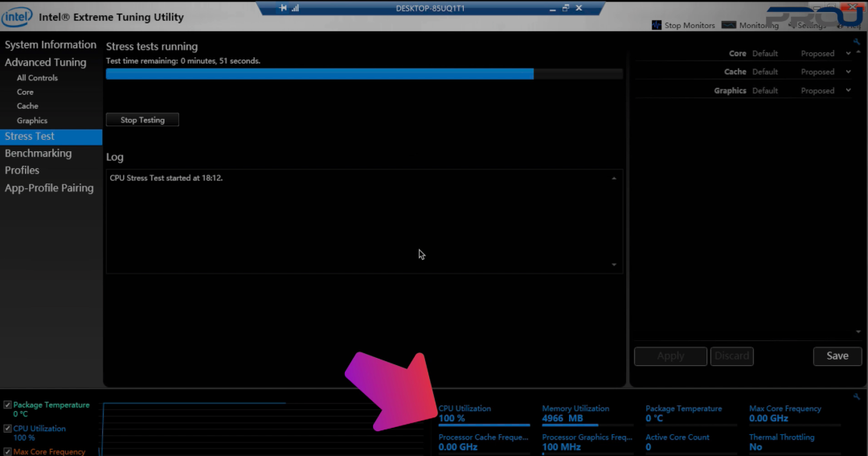Image resolution: width=868 pixels, height=456 pixels.
Task: Select Graphics under Advanced Tuning
Action: [x=32, y=121]
